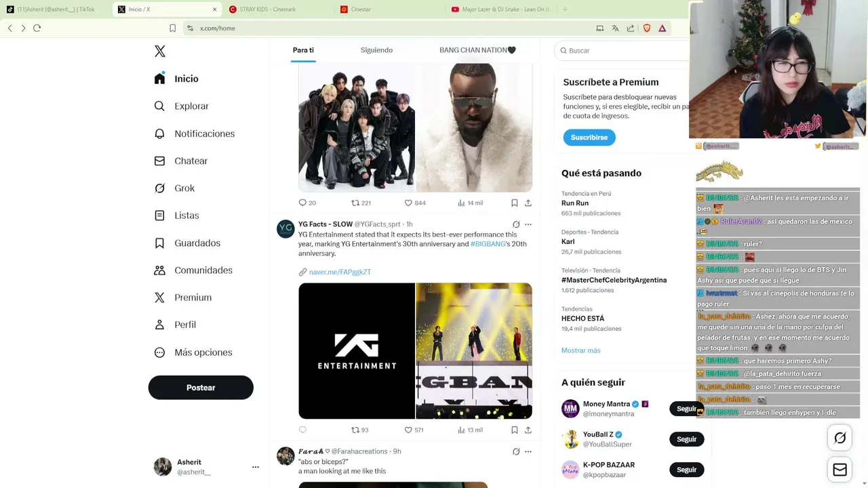Repost YG Facts post with 93 reposts
The height and width of the screenshot is (488, 868).
click(x=359, y=430)
